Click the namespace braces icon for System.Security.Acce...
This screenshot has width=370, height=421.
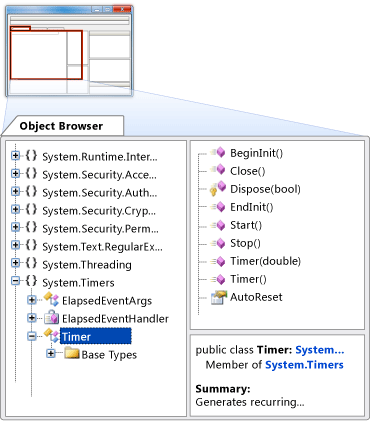point(31,173)
